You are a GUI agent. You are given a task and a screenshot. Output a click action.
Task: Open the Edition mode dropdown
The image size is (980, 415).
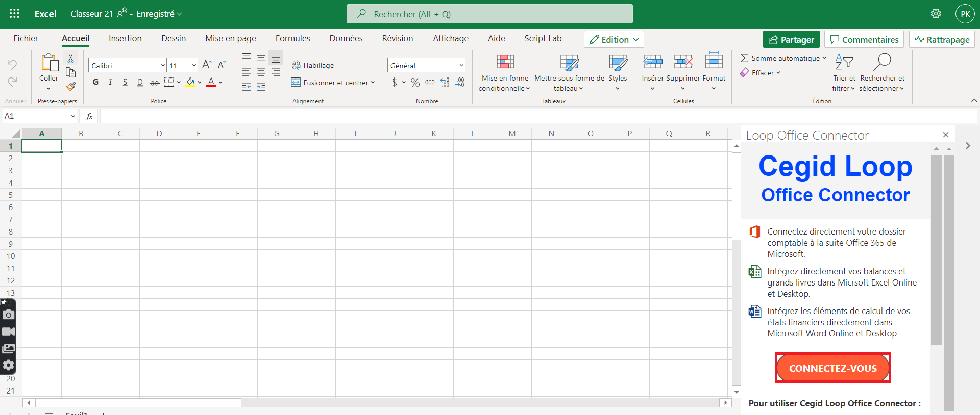(x=614, y=39)
